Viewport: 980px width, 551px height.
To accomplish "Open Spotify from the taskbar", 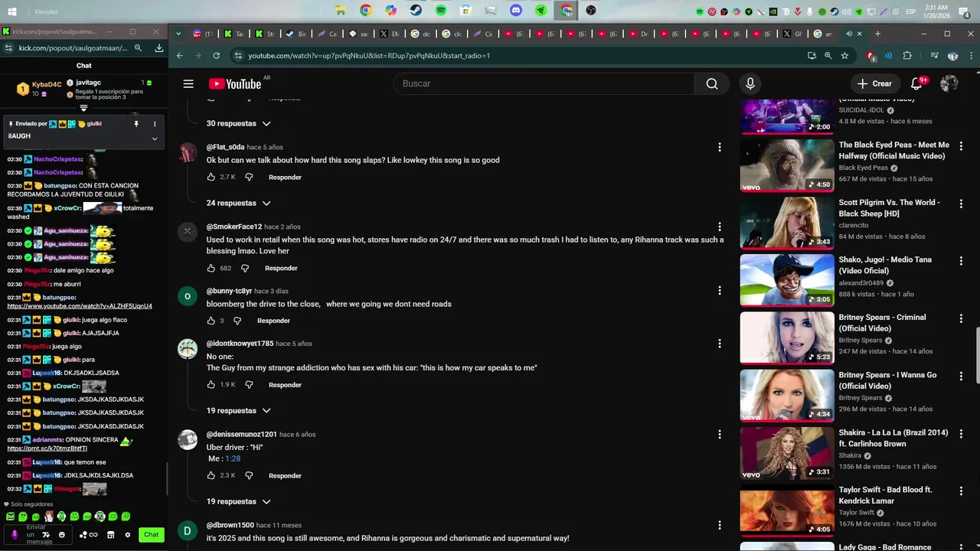I will pos(440,11).
